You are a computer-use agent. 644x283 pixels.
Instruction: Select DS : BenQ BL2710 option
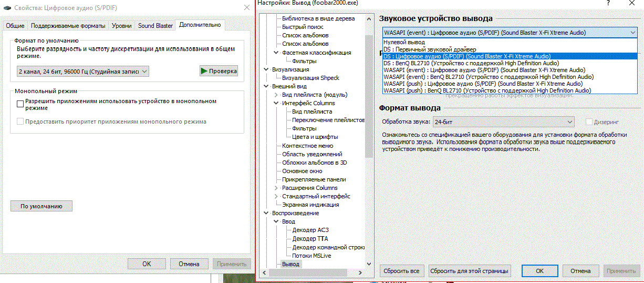(510, 63)
